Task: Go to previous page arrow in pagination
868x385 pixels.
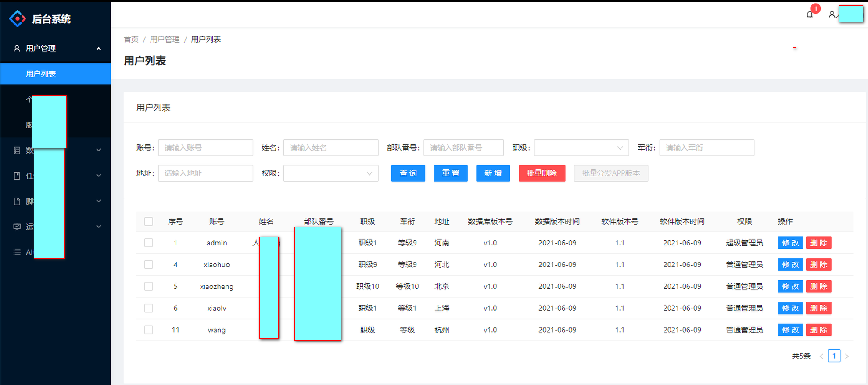Action: click(x=821, y=356)
